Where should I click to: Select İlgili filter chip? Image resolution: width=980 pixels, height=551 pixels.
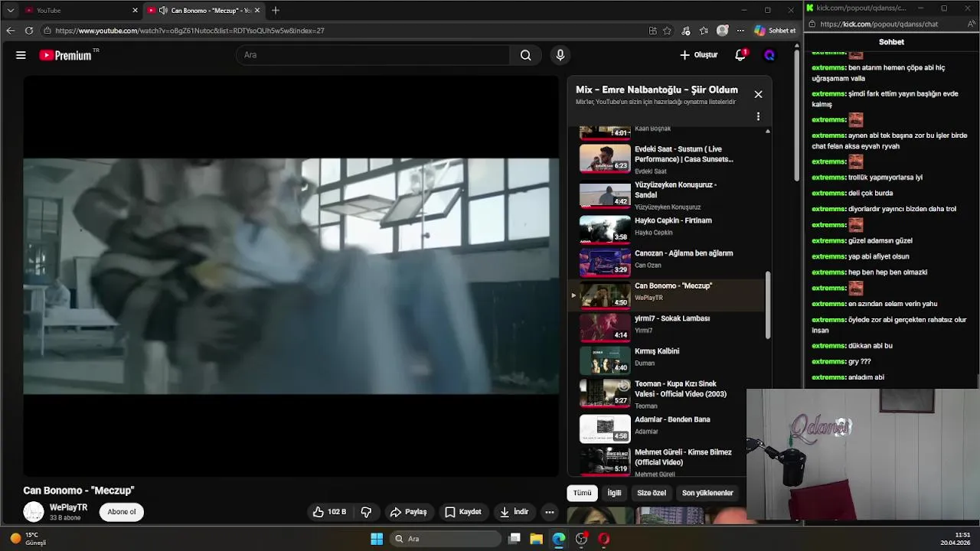[x=614, y=493]
